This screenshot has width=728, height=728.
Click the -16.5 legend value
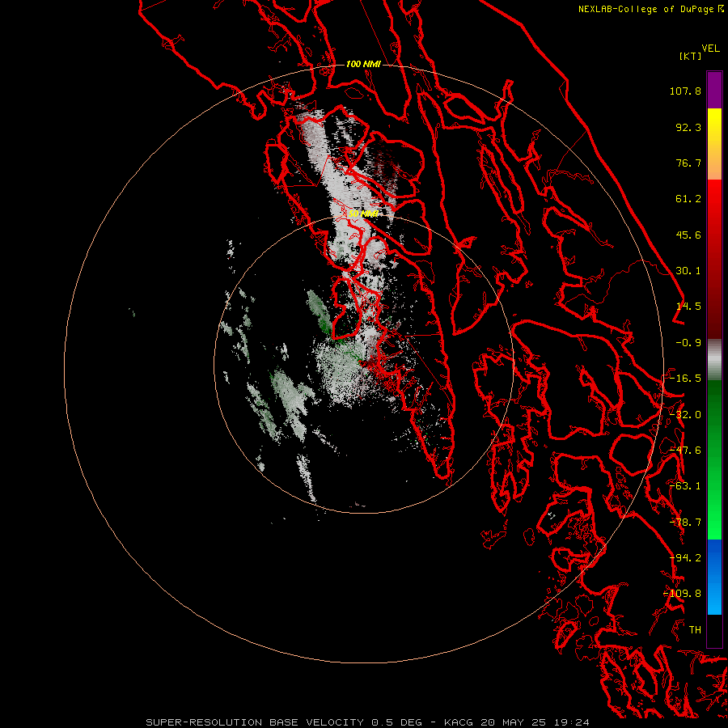tap(685, 379)
